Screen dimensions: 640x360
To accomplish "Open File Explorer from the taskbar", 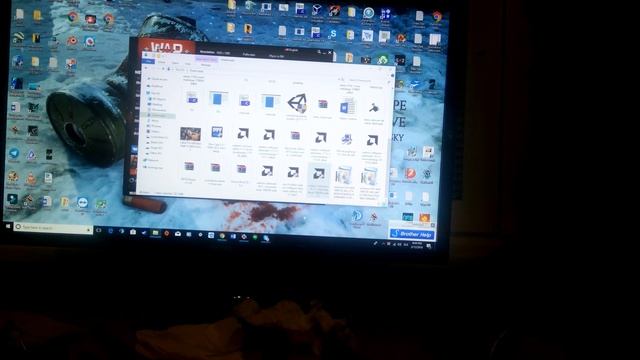I will coord(155,233).
